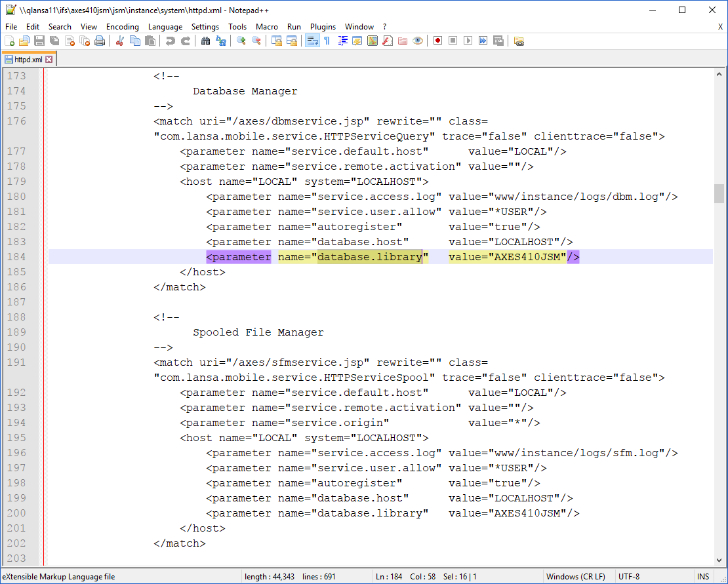728x584 pixels.
Task: Open the Macro menu
Action: click(267, 27)
